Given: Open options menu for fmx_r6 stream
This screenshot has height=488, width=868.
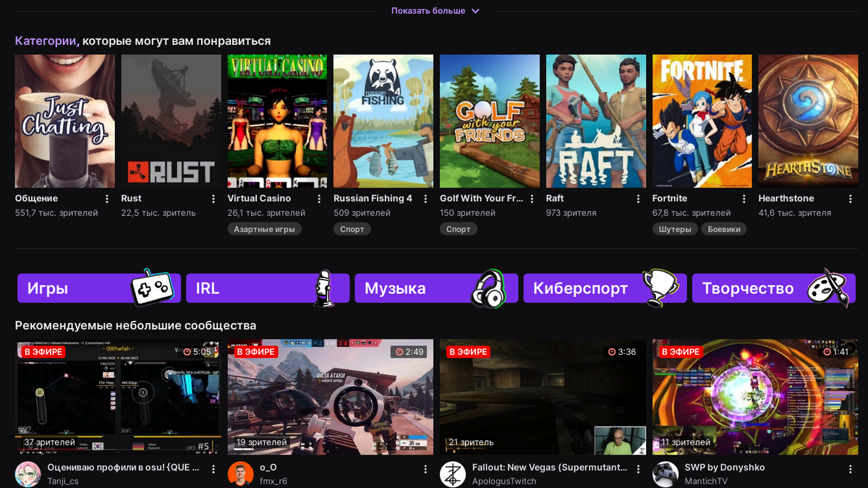Looking at the screenshot, I should click(426, 469).
